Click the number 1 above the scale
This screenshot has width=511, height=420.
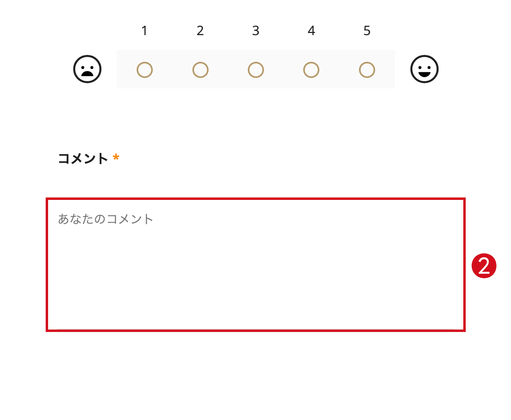click(145, 30)
